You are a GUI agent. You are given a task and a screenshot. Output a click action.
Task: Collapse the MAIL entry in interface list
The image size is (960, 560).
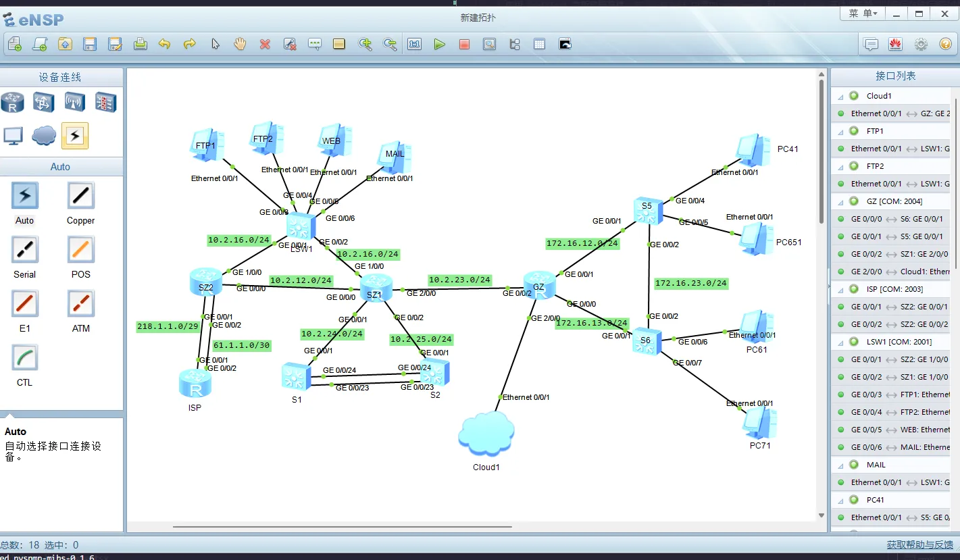coord(840,465)
